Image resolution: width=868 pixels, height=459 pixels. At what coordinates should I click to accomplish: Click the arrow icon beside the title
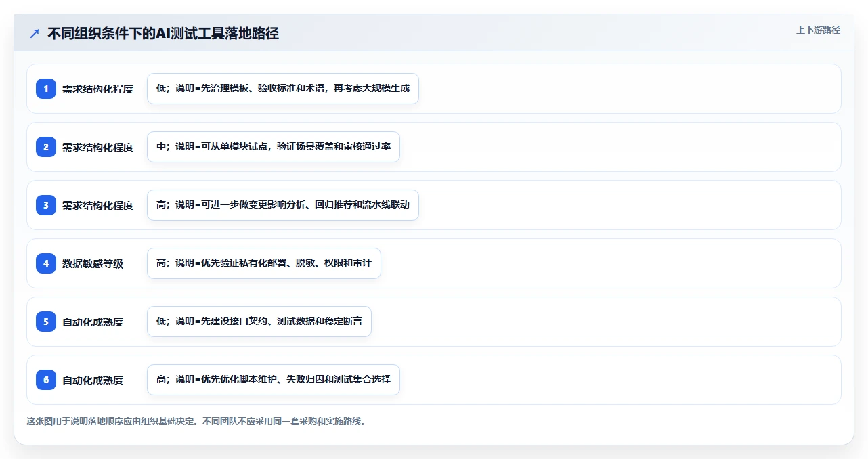(34, 33)
